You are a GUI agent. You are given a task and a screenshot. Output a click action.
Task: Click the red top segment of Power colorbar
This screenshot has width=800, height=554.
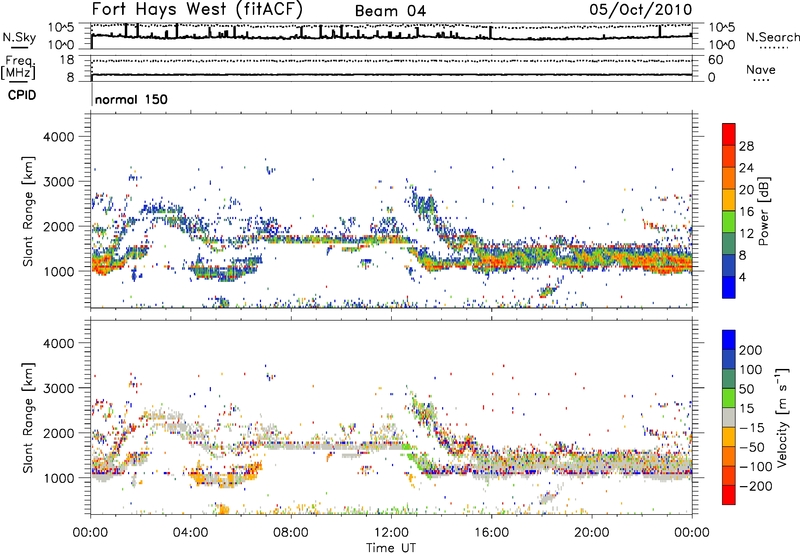point(729,135)
